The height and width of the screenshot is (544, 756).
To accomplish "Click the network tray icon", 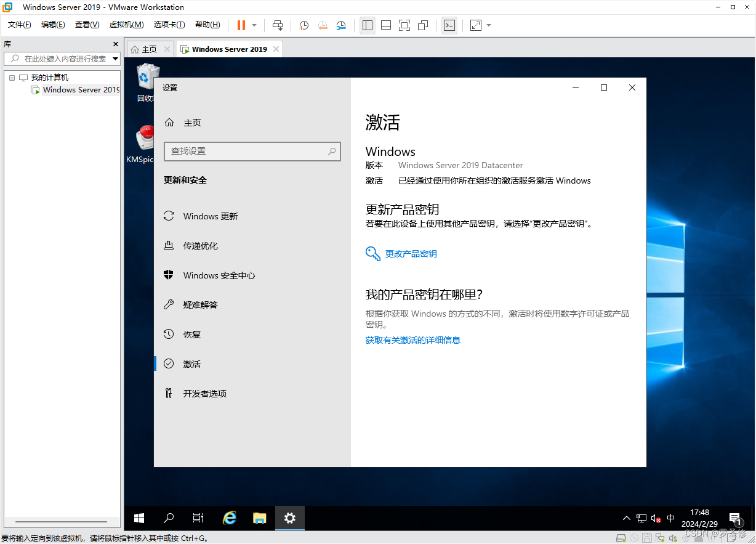I will pyautogui.click(x=641, y=518).
